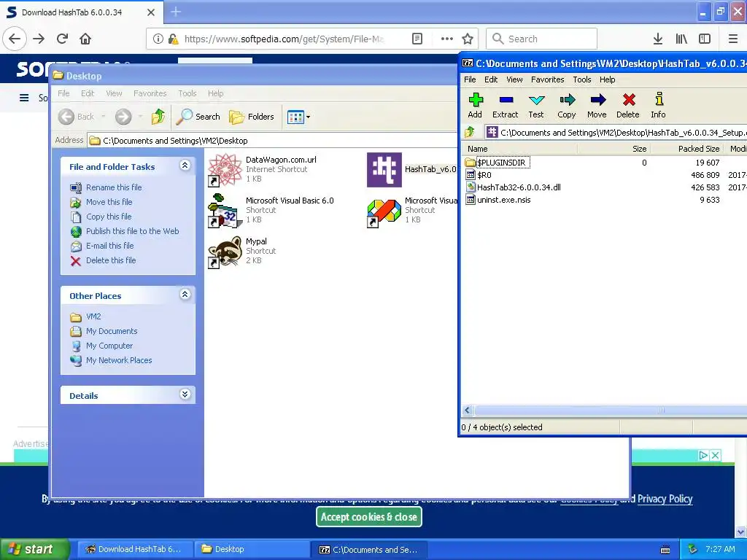Open Info in 7-Zip toolbar

pyautogui.click(x=659, y=105)
